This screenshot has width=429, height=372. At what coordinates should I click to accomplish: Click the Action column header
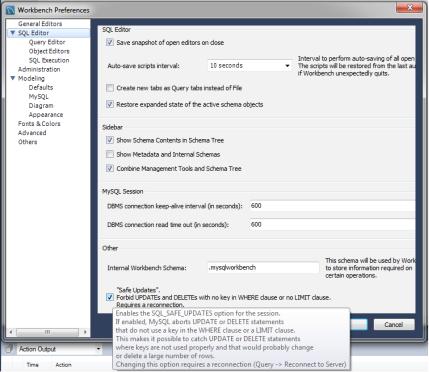pos(63,365)
